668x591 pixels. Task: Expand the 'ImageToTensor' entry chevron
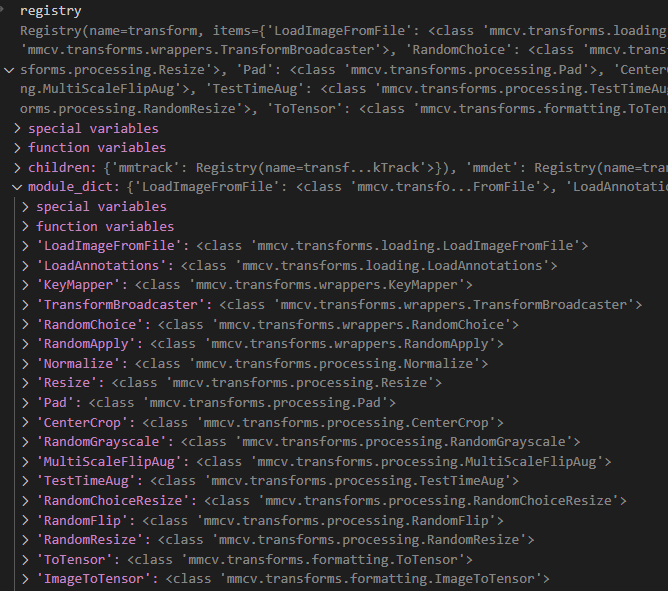tap(26, 579)
